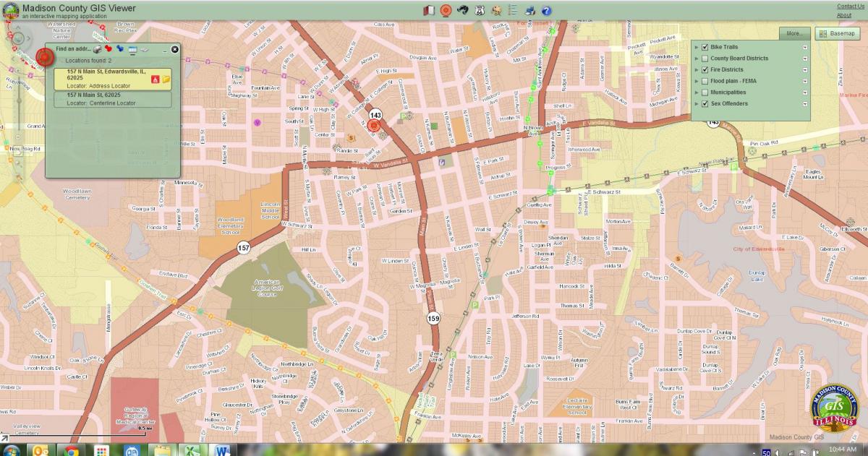Open the legend list icon in toolbar
The height and width of the screenshot is (456, 868).
(x=513, y=10)
